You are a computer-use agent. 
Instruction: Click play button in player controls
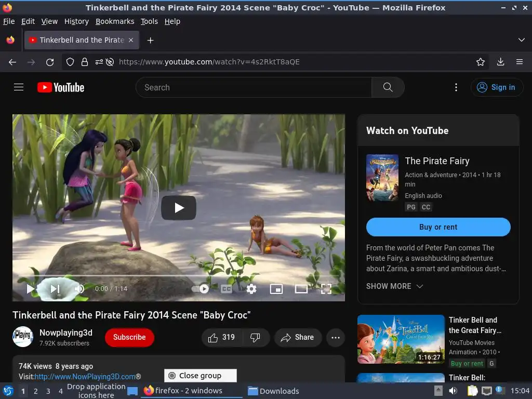[30, 289]
